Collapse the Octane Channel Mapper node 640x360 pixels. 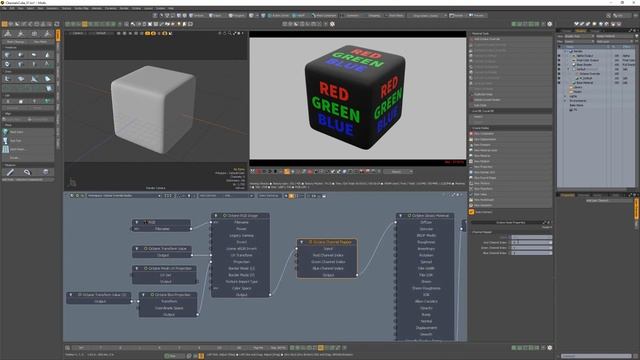pos(302,242)
